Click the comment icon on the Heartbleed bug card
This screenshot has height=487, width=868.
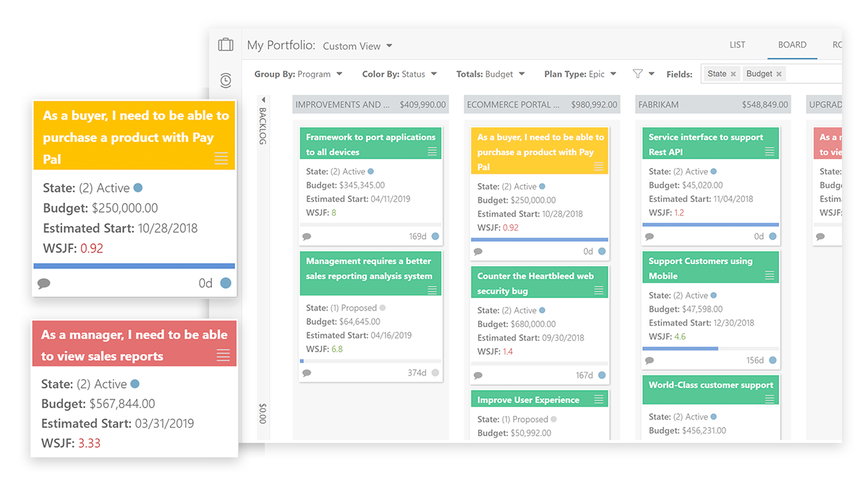(478, 375)
